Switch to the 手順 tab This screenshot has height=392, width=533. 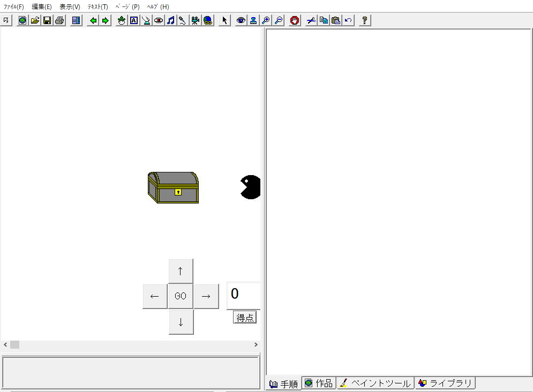click(283, 384)
